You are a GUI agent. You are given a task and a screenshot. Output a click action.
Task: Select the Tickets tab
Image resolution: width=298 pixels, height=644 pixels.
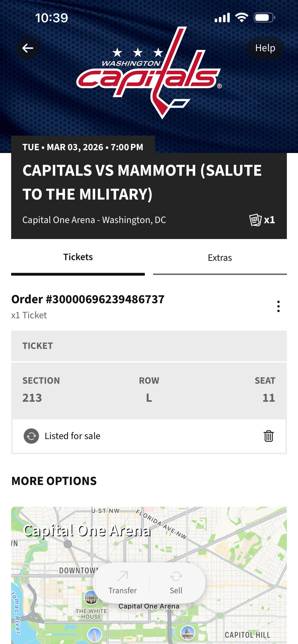tap(78, 257)
